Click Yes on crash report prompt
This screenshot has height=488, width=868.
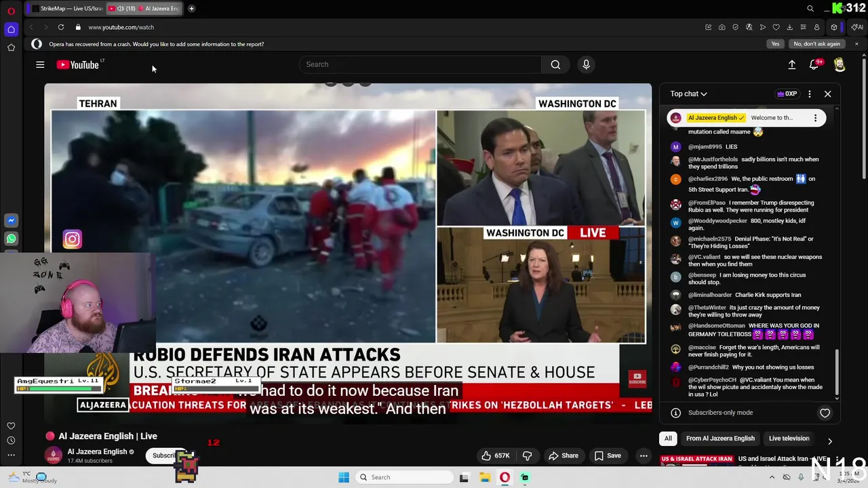[x=775, y=44]
